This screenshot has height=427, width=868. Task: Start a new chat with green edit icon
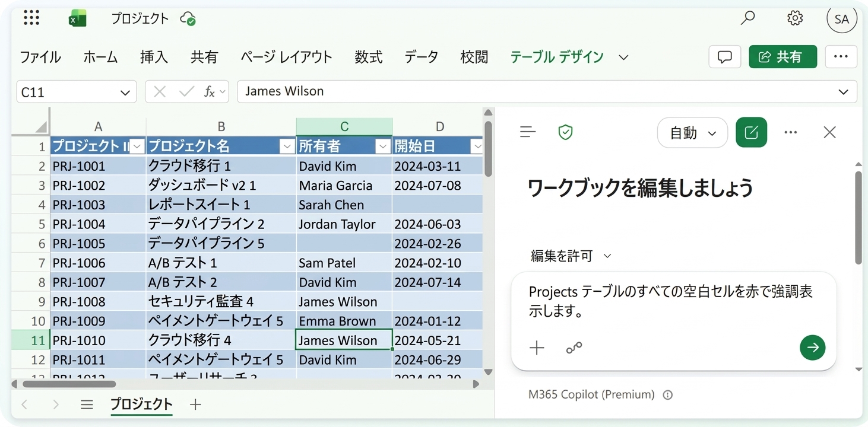pyautogui.click(x=751, y=132)
